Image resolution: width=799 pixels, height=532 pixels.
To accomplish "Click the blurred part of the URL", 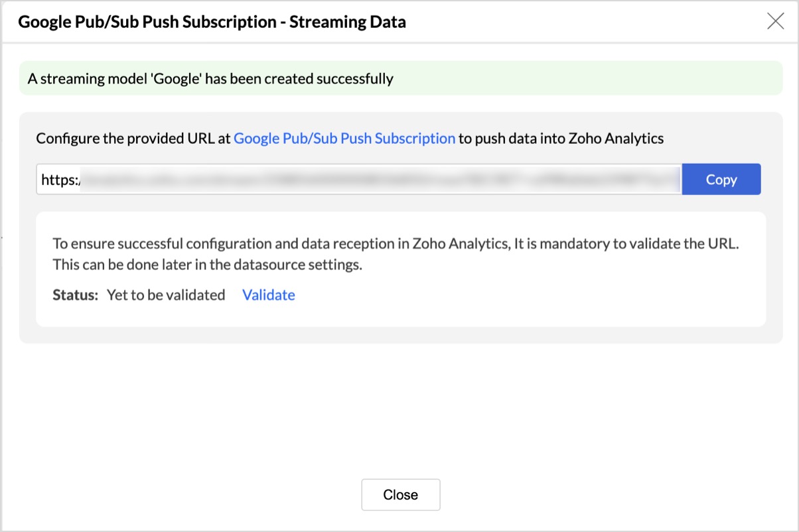I will coord(378,179).
